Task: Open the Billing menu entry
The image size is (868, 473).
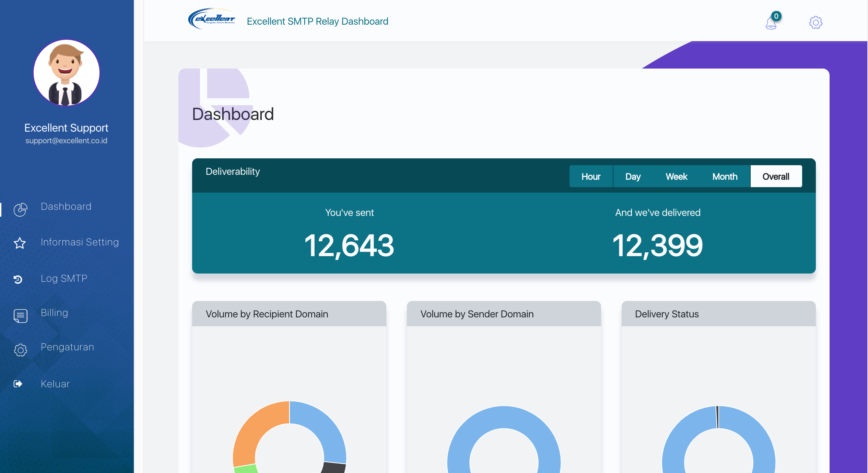Action: point(54,313)
